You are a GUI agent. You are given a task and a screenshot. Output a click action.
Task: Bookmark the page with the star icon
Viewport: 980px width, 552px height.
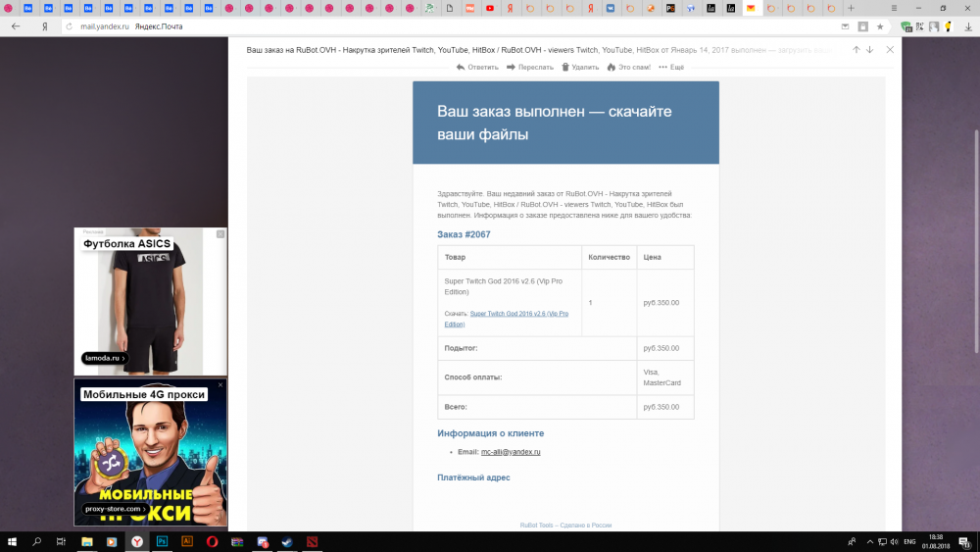[879, 26]
